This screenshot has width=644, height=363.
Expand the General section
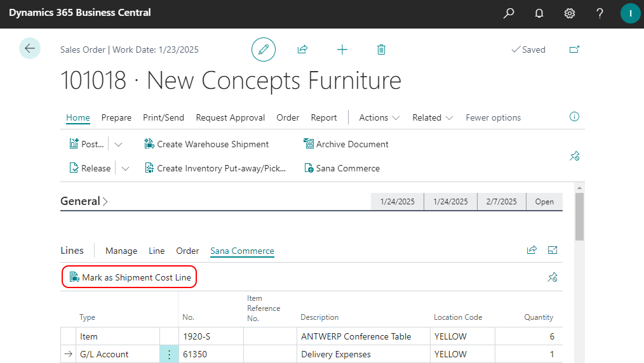tap(84, 201)
